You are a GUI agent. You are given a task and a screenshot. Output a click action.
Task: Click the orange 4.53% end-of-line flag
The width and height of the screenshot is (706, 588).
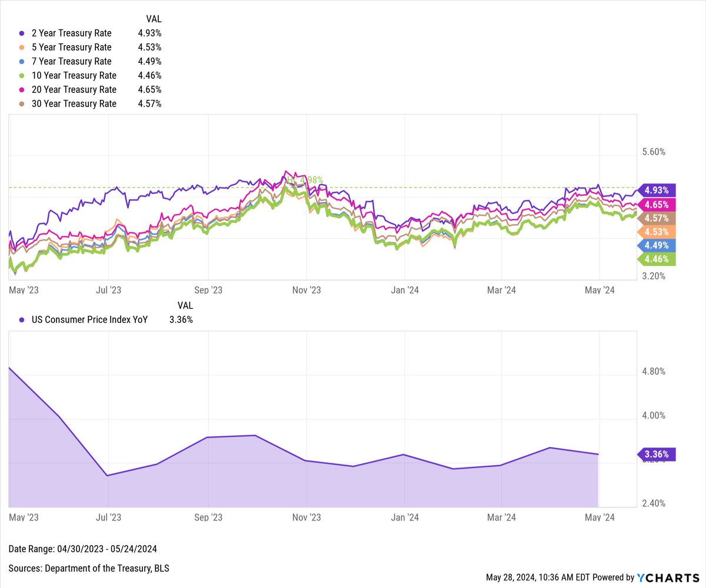point(657,232)
